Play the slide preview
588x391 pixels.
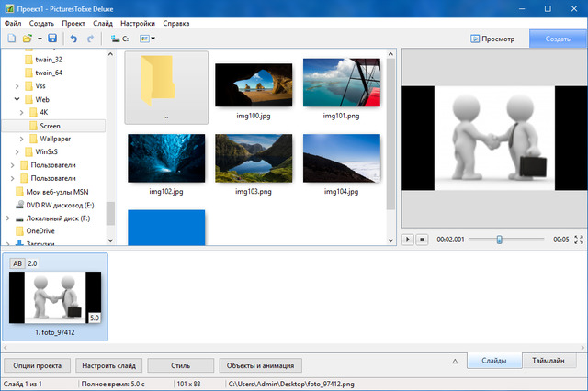coord(409,240)
